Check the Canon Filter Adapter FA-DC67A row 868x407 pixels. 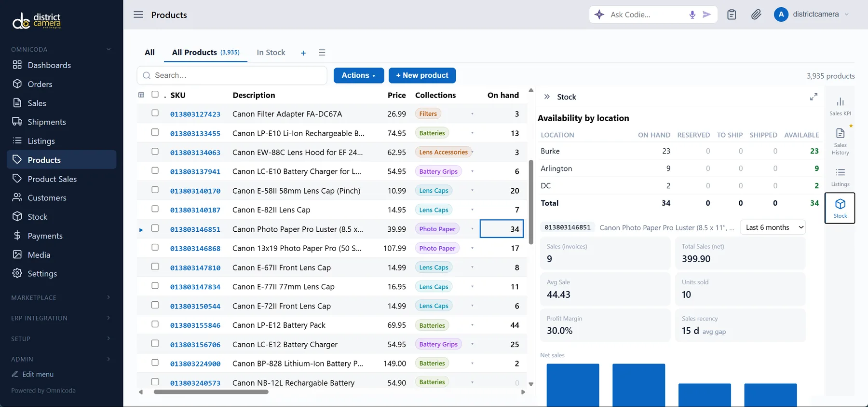pos(155,113)
